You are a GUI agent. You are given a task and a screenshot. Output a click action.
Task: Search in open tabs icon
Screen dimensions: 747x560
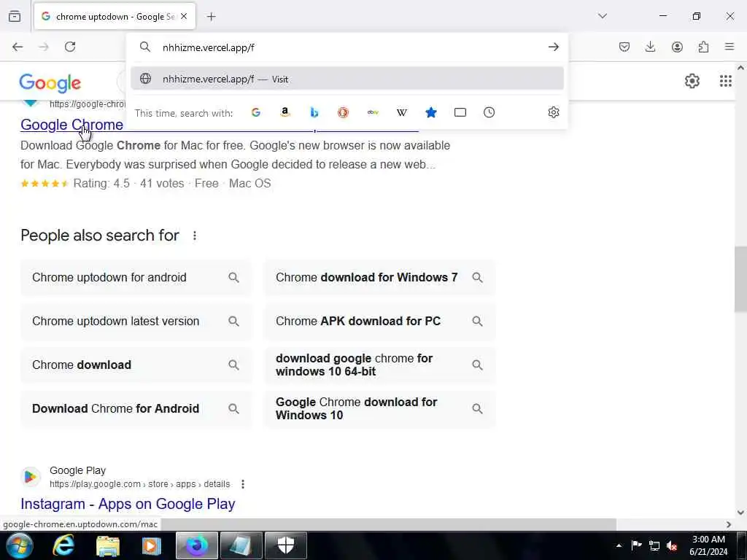coord(460,112)
